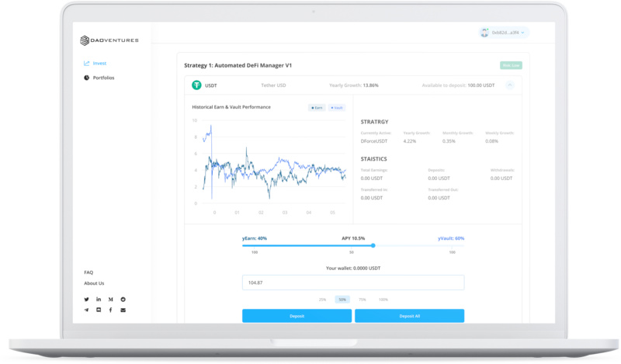Open the Reddit social icon

[123, 300]
